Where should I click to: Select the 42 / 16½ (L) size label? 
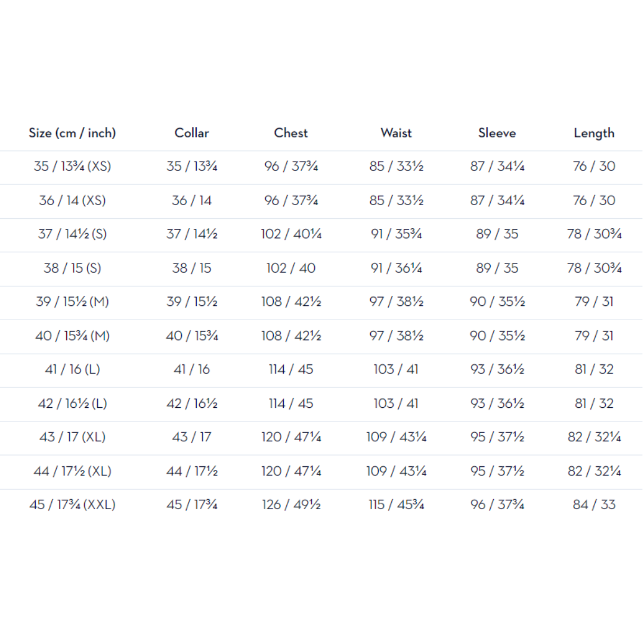72,404
